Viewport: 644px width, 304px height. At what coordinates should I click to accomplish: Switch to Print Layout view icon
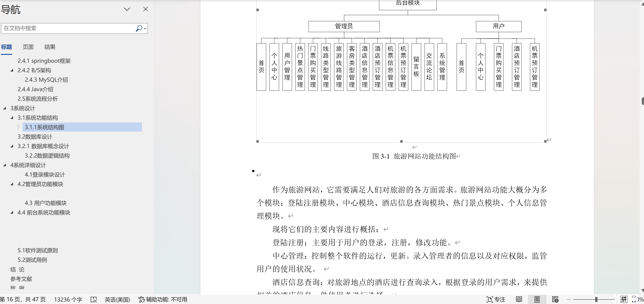[537, 299]
